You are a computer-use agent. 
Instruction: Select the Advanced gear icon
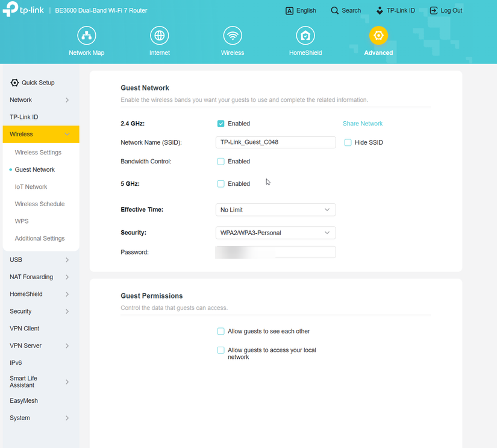click(378, 36)
